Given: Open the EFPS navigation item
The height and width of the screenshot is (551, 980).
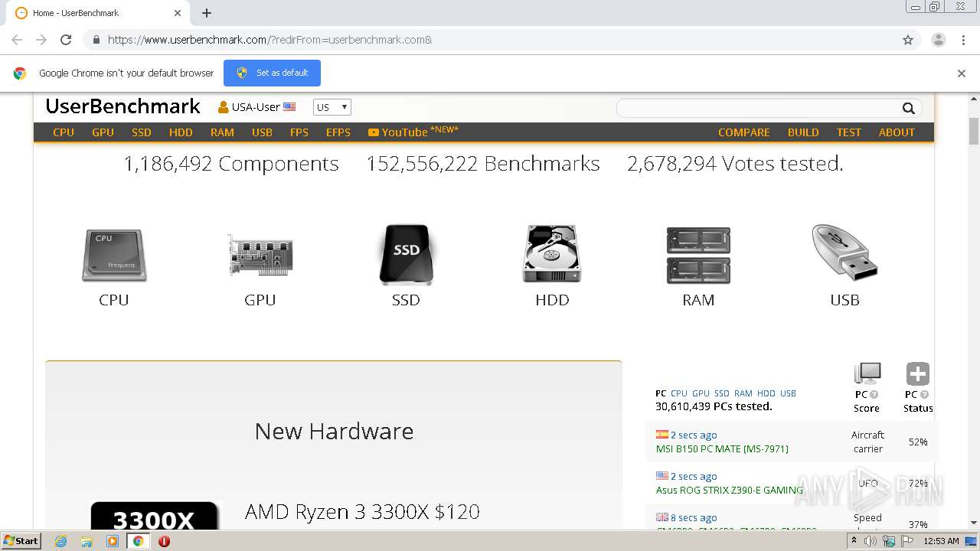Looking at the screenshot, I should click(338, 132).
